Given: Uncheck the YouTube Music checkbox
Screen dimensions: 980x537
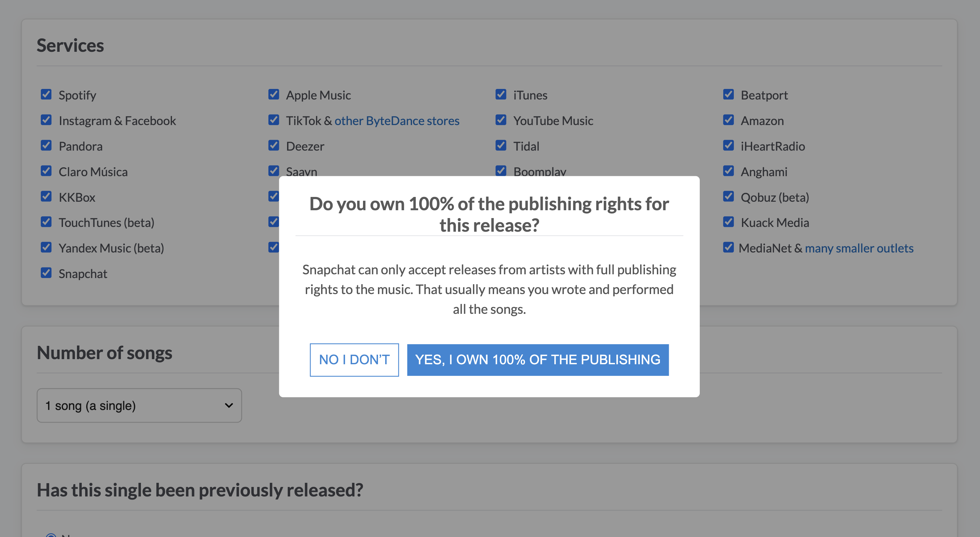Looking at the screenshot, I should coord(501,120).
